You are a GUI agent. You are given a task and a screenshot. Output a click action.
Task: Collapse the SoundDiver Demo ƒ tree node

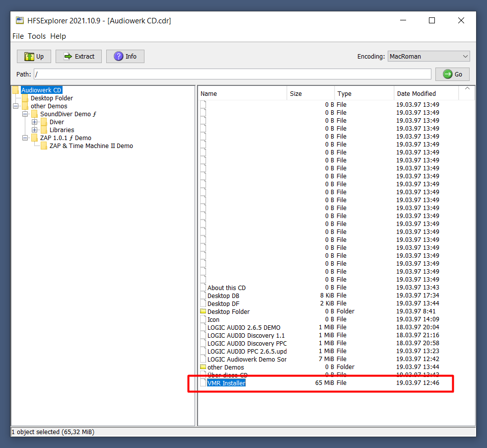tap(25, 114)
